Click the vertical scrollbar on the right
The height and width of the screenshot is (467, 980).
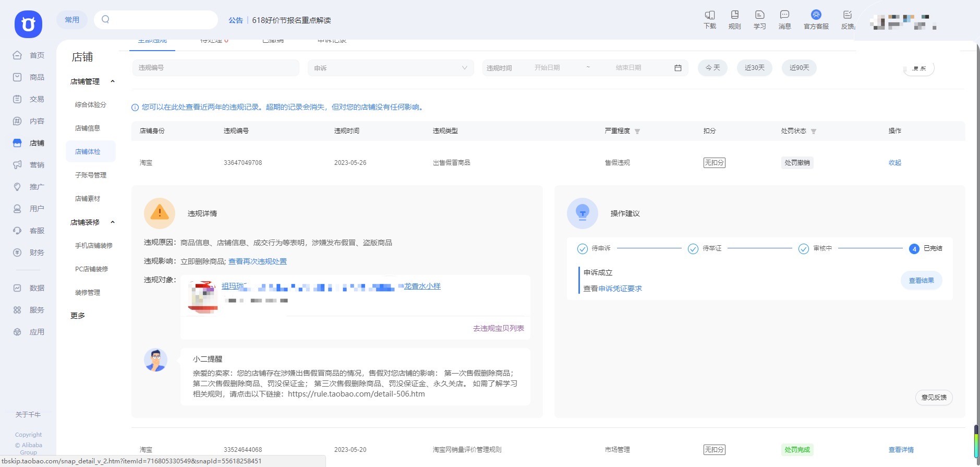coord(976,441)
